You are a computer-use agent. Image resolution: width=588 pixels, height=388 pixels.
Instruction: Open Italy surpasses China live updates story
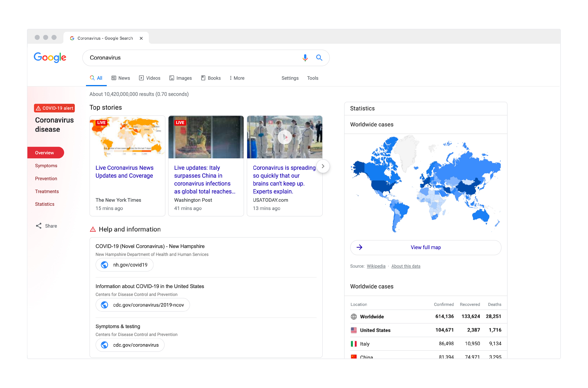[x=205, y=179]
